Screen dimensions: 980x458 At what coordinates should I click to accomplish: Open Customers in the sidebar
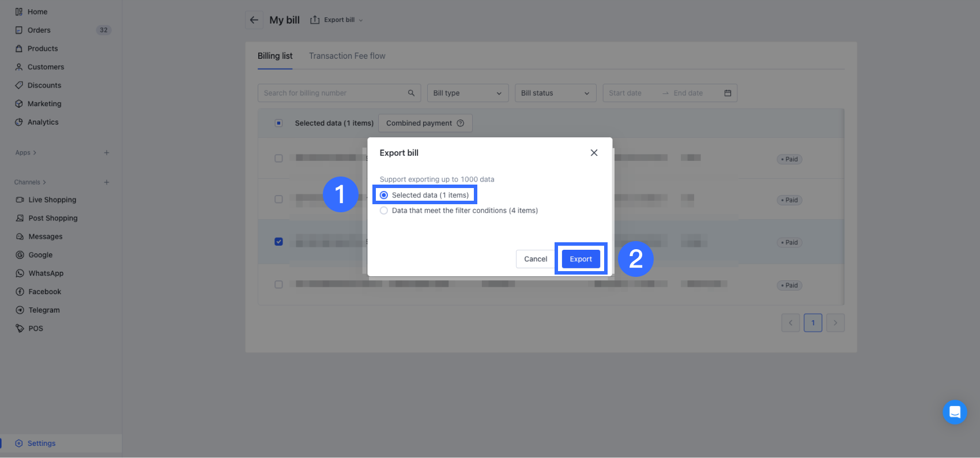click(x=46, y=67)
